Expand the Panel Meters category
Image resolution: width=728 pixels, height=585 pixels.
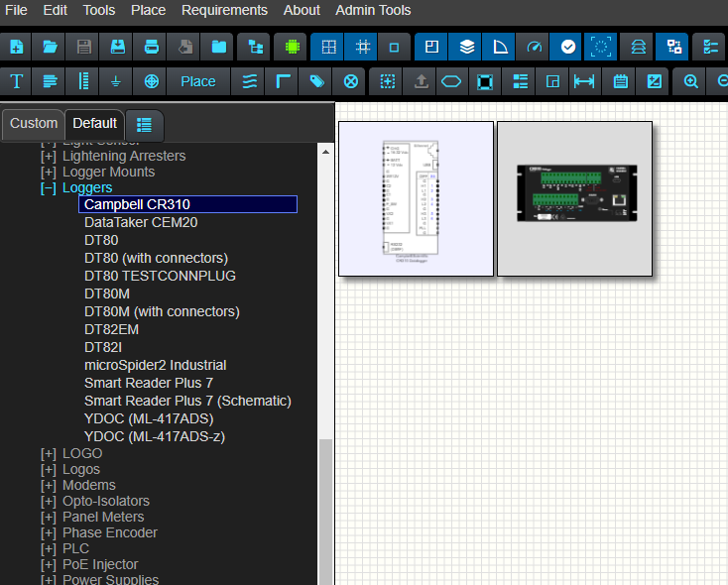pyautogui.click(x=49, y=518)
